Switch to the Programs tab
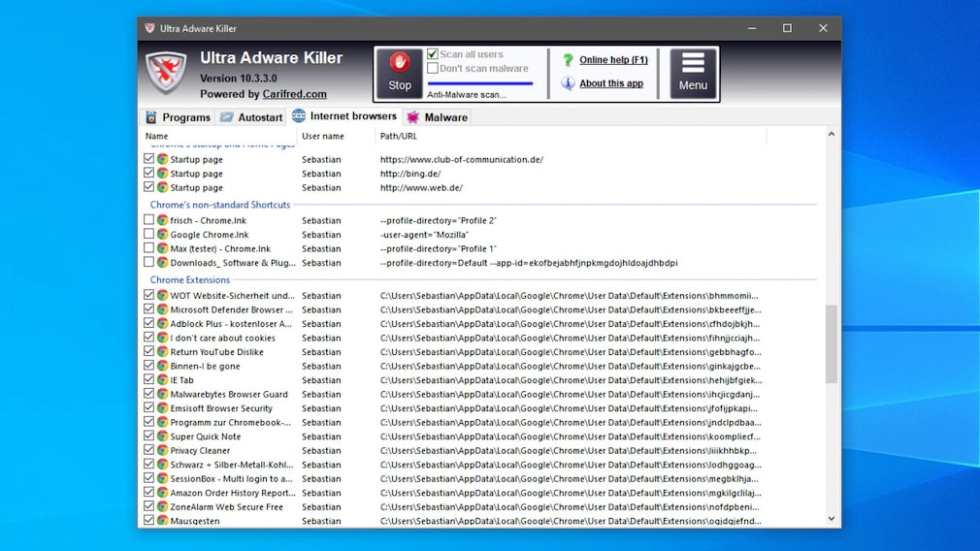Image resolution: width=980 pixels, height=551 pixels. coord(178,116)
